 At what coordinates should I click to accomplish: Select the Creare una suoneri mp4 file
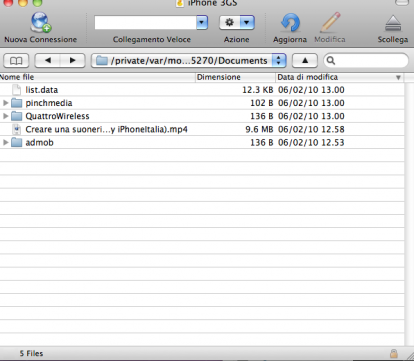pos(202,129)
